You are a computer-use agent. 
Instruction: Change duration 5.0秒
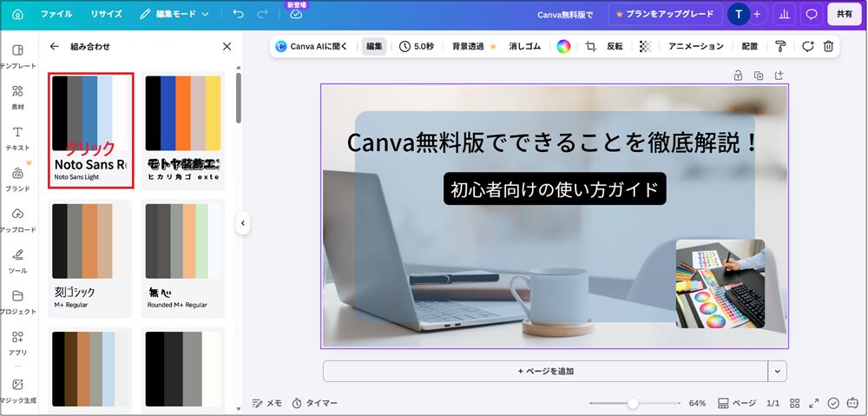(x=417, y=47)
